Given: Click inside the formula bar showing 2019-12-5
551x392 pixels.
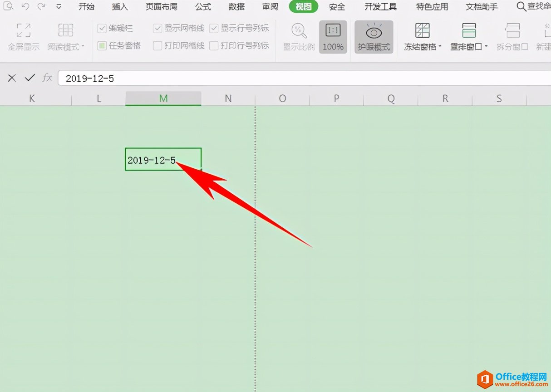Looking at the screenshot, I should 304,78.
